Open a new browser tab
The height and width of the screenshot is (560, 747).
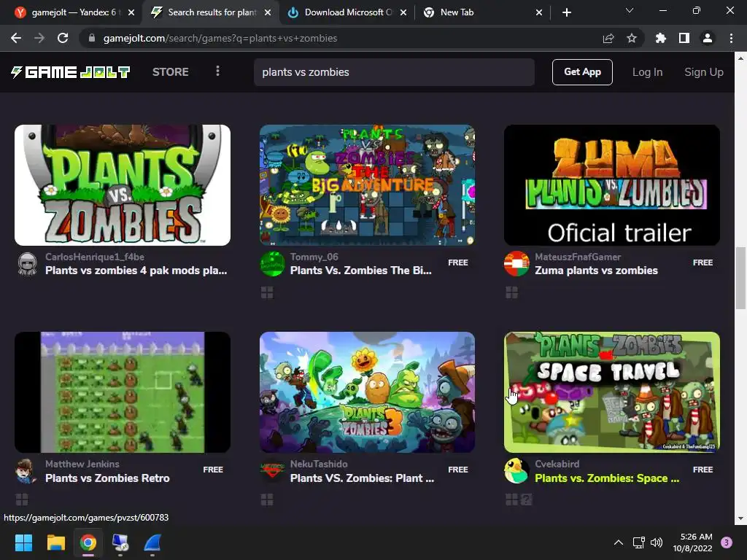(566, 12)
